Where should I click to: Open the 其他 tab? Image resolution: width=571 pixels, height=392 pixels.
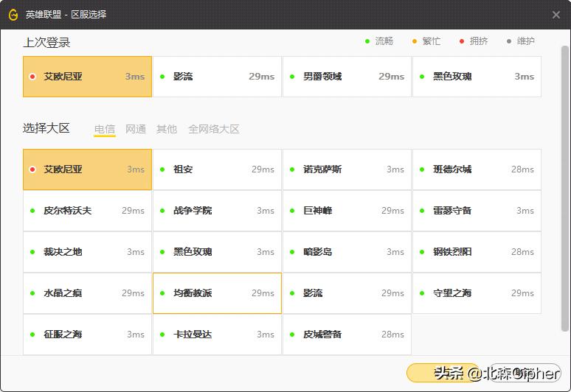click(167, 129)
